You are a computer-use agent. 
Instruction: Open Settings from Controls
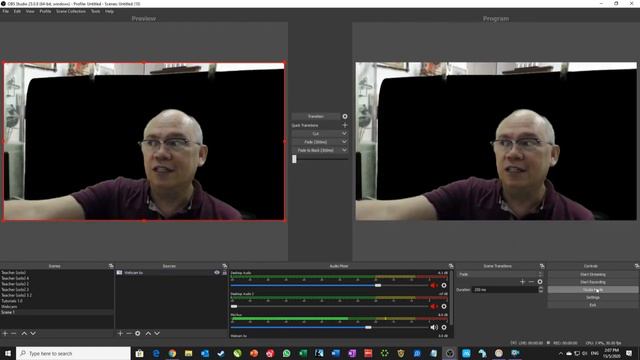(x=593, y=298)
